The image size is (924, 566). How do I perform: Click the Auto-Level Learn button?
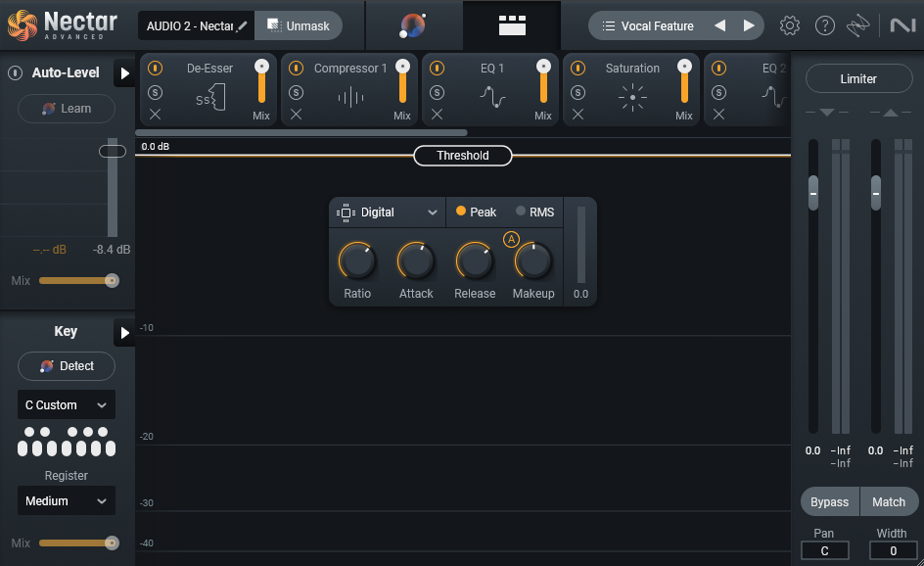click(67, 109)
